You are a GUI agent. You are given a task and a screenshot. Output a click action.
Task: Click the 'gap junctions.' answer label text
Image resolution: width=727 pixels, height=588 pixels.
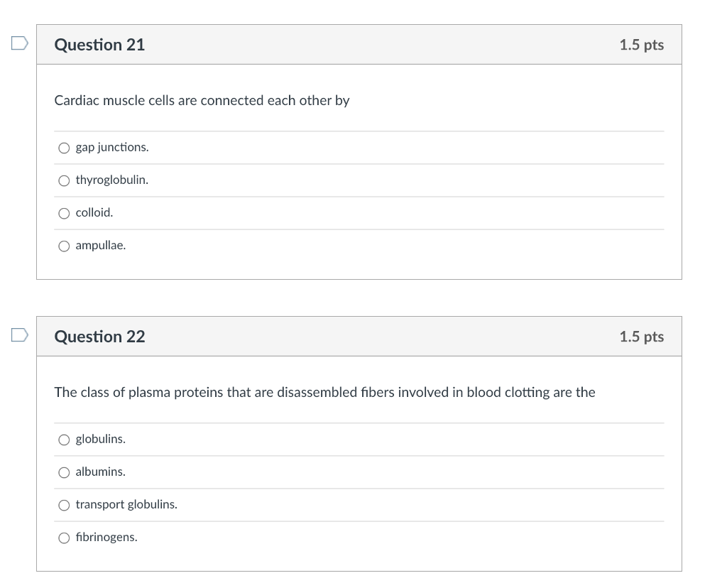112,148
